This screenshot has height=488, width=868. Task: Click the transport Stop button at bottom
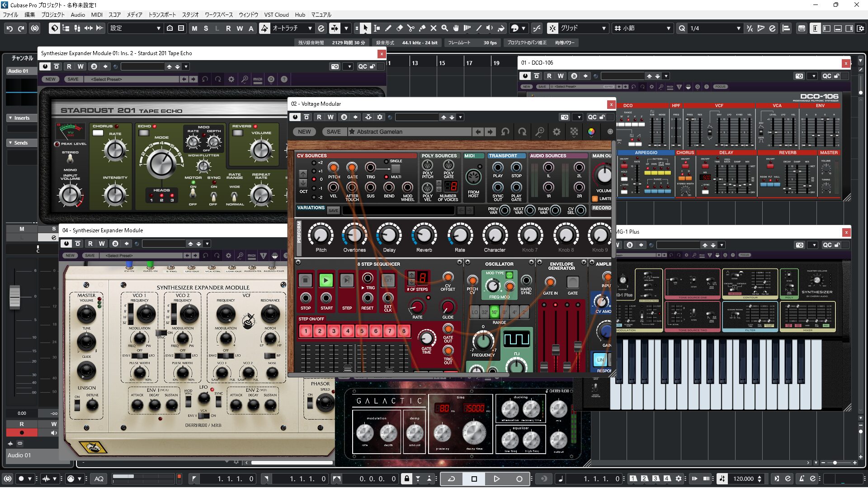point(474,479)
